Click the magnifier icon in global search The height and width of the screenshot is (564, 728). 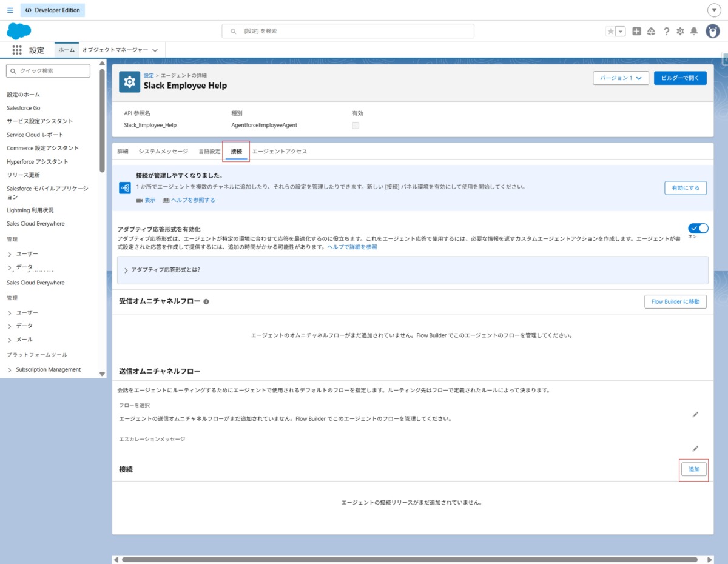234,31
